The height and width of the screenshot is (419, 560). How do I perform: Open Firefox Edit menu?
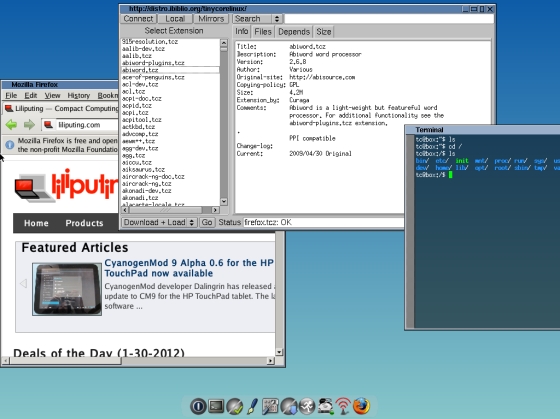tap(31, 95)
